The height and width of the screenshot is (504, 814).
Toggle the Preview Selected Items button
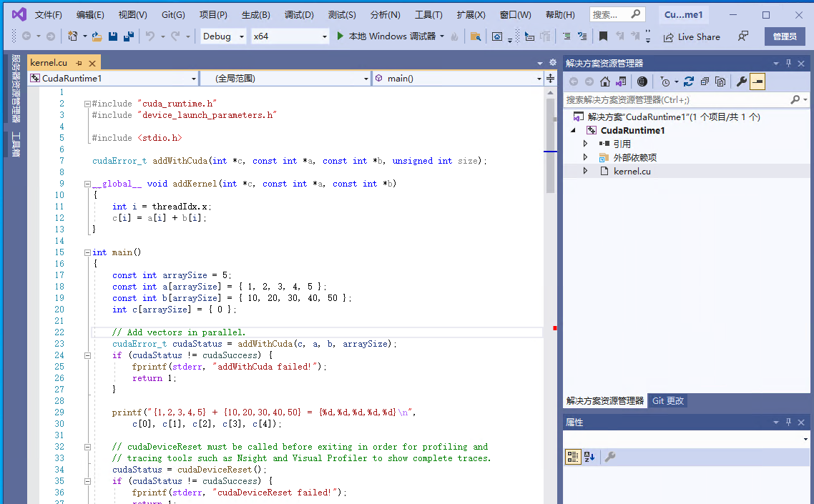[757, 81]
